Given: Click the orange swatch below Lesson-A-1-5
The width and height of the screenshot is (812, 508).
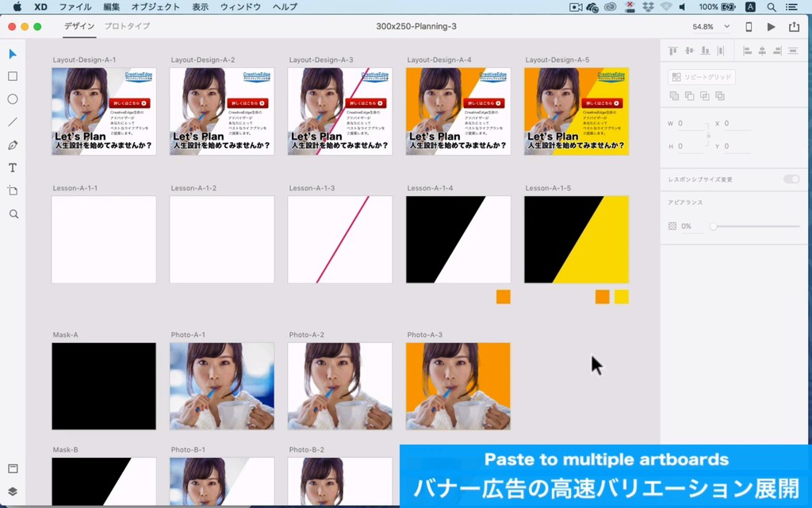Looking at the screenshot, I should coord(603,297).
